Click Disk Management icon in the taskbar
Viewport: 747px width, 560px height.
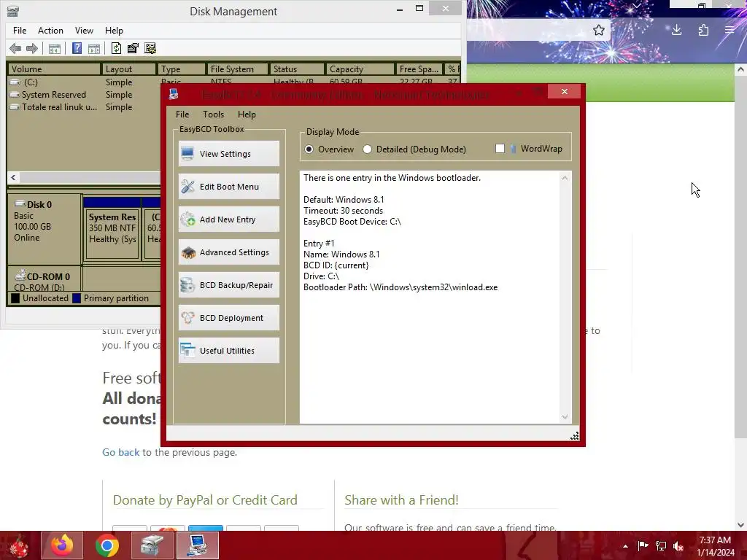[152, 545]
